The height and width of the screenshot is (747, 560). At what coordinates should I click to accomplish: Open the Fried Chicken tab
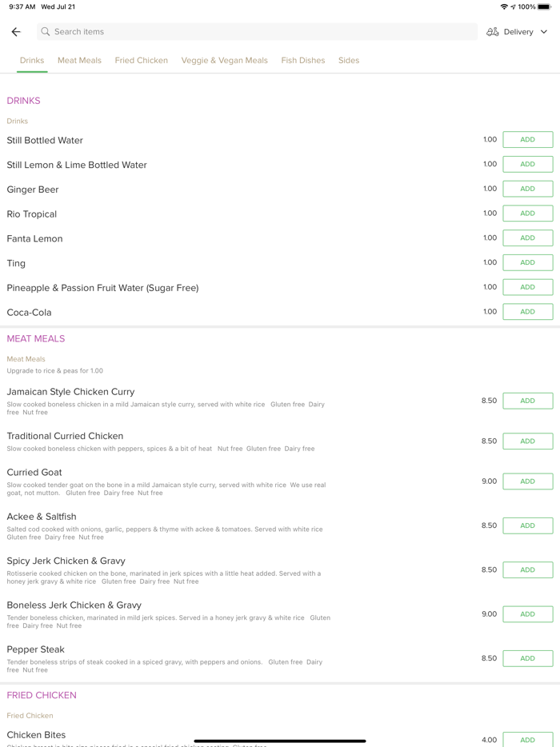click(x=142, y=61)
